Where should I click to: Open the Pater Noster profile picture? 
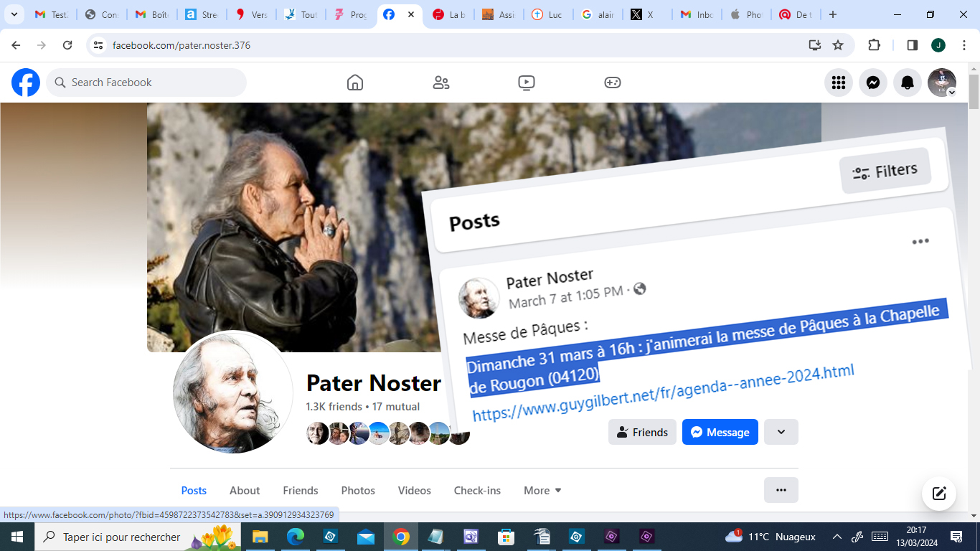(x=233, y=392)
